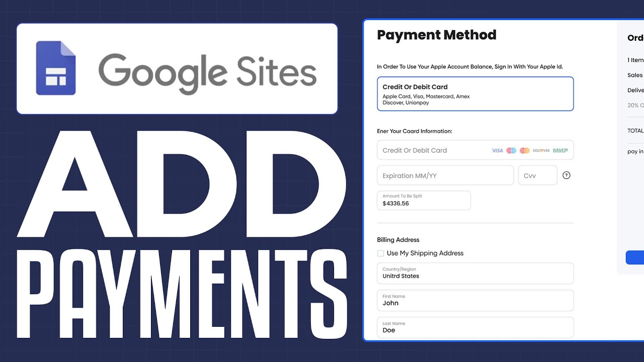Focus the Expiration MM/YY field

click(x=445, y=175)
